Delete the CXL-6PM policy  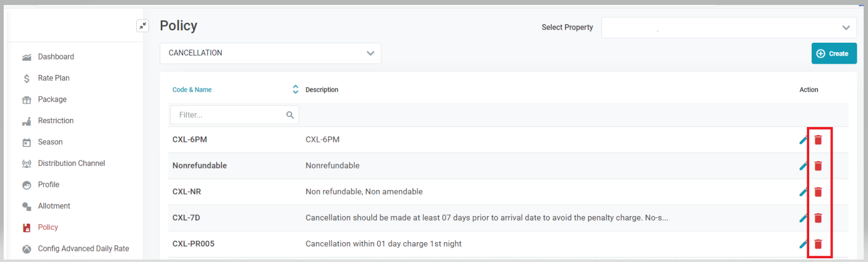(818, 140)
